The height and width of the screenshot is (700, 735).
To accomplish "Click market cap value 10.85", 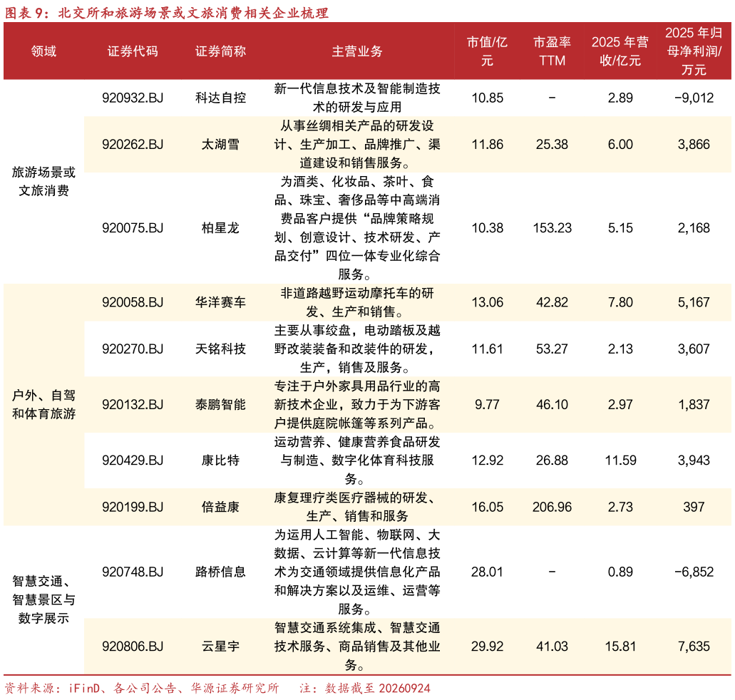I will 487,98.
